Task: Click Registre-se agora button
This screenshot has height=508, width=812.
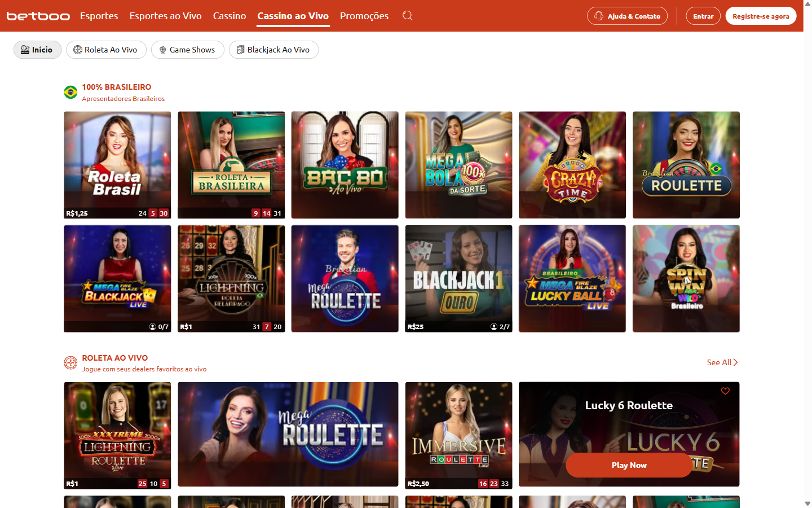Action: (x=761, y=16)
